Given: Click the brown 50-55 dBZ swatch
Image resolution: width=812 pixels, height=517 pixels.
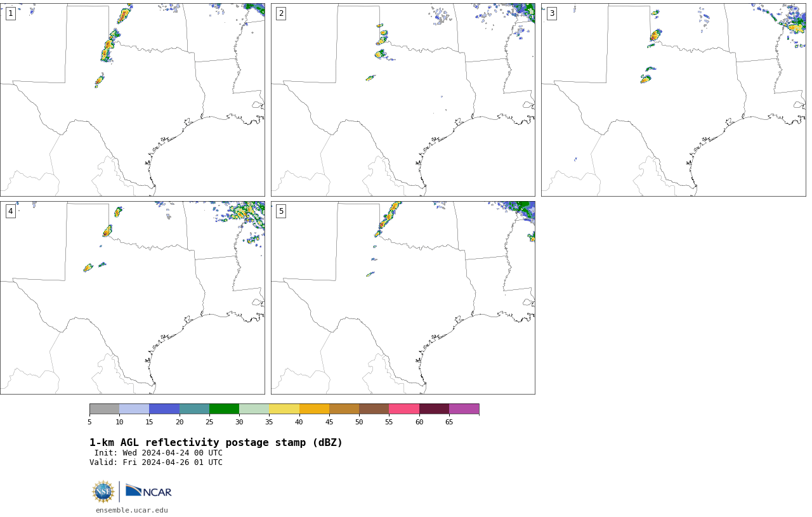Looking at the screenshot, I should click(374, 409).
